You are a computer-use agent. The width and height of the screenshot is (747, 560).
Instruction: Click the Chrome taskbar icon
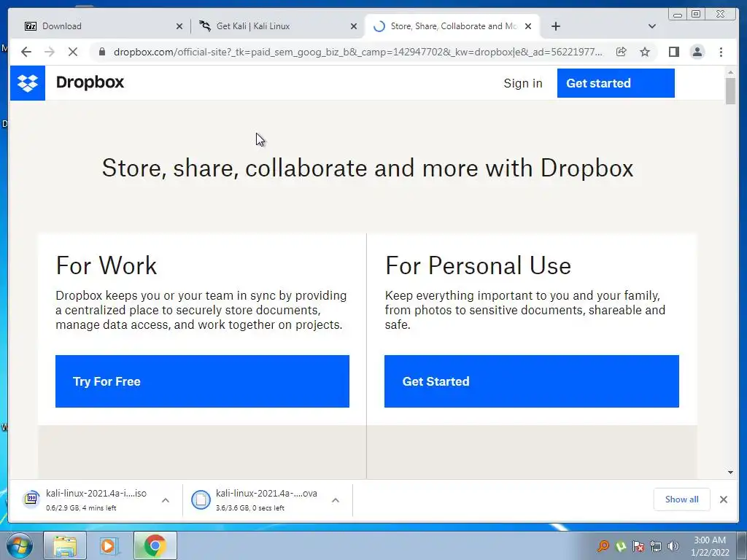[155, 545]
